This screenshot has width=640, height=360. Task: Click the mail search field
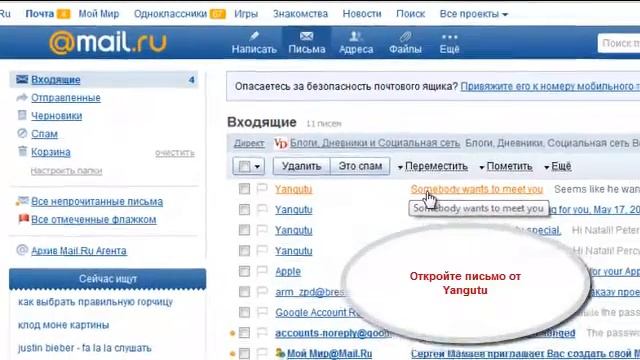[x=619, y=43]
